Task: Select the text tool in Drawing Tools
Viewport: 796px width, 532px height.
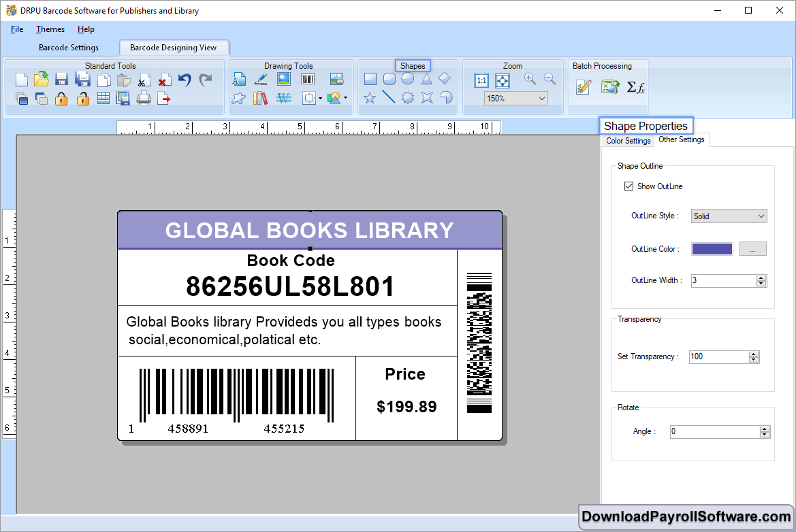Action: [x=240, y=78]
